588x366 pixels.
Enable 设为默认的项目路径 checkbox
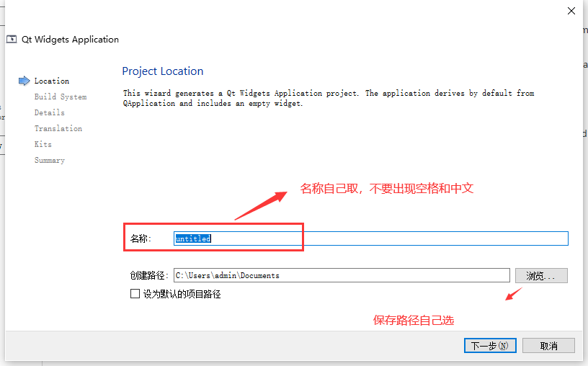[135, 294]
